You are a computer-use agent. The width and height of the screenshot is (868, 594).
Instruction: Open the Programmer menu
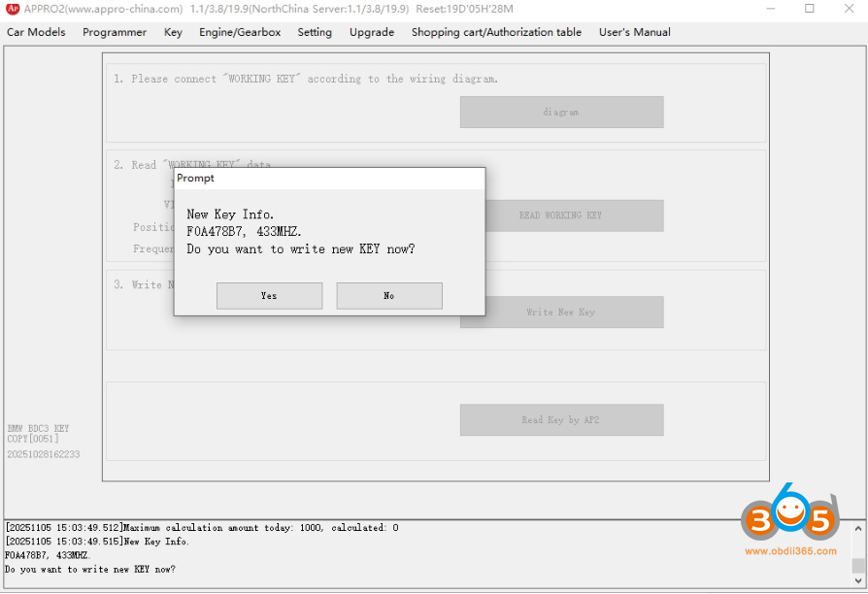[115, 32]
